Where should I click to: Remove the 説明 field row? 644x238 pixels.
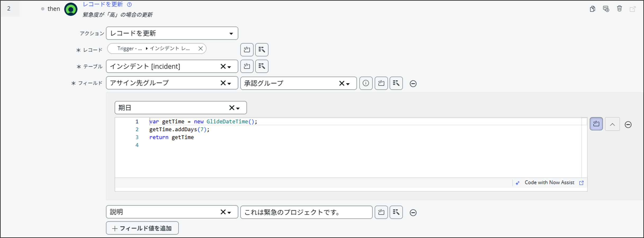click(413, 213)
